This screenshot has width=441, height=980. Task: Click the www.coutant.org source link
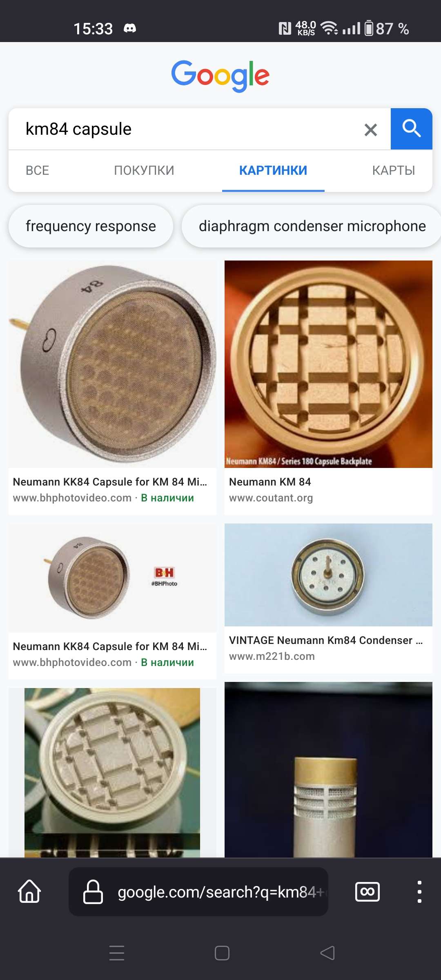(271, 498)
